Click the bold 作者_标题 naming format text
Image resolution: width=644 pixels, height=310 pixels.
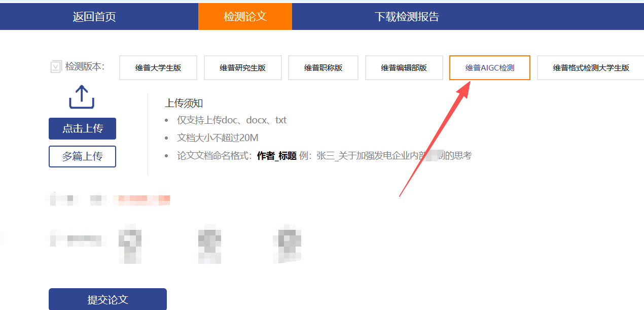[276, 156]
